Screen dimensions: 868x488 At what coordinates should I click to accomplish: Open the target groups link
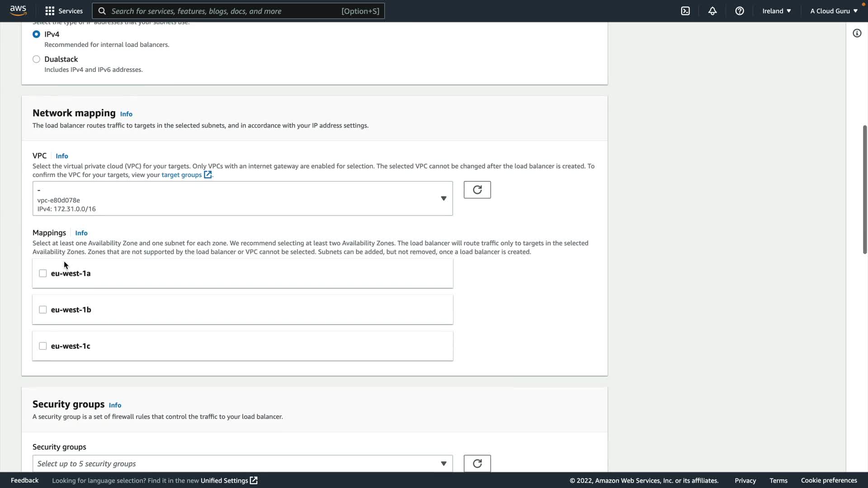coord(182,175)
